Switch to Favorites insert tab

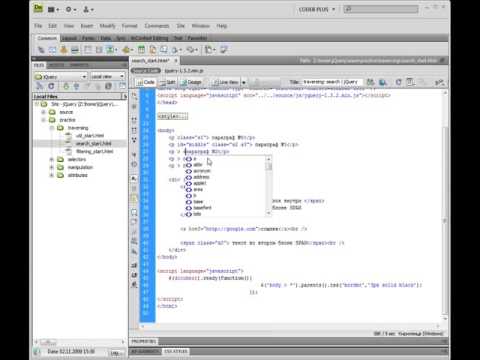click(197, 38)
